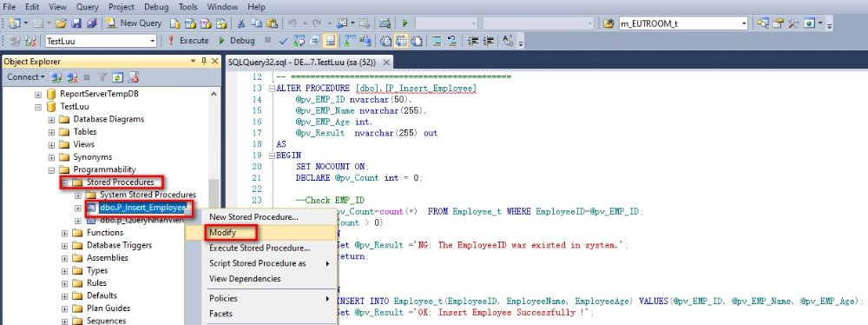The image size is (868, 325).
Task: Click the Save All icon
Action: [x=91, y=23]
